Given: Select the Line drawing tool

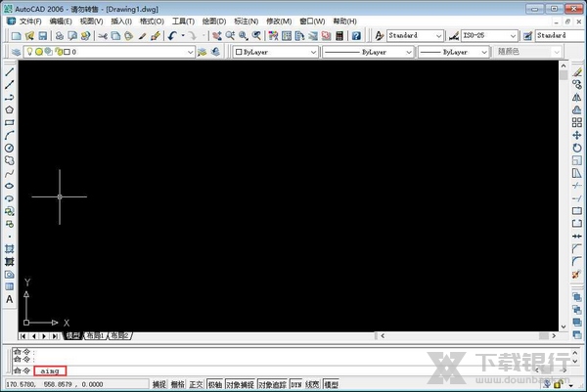Looking at the screenshot, I should [10, 71].
